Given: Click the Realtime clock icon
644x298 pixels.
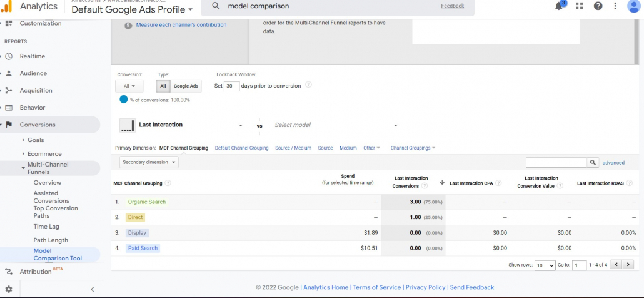Looking at the screenshot, I should [x=9, y=56].
